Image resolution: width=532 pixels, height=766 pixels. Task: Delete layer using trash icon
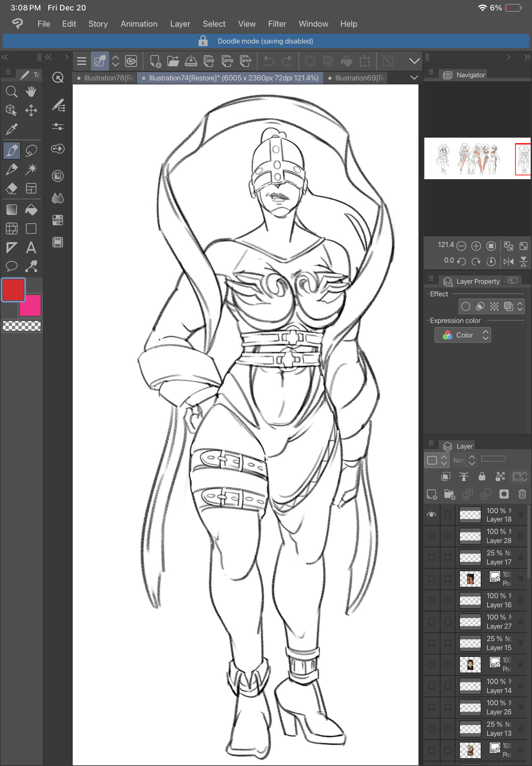(x=522, y=494)
